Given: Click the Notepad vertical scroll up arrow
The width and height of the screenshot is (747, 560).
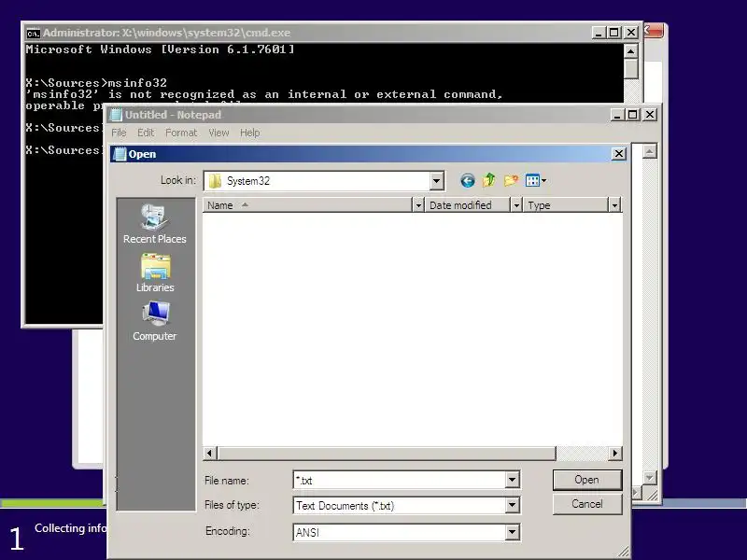Looking at the screenshot, I should coord(649,151).
